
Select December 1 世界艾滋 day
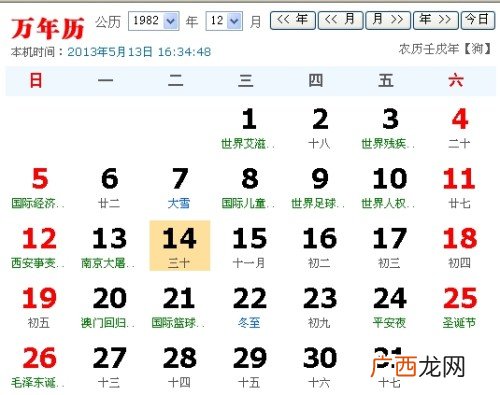tap(249, 128)
